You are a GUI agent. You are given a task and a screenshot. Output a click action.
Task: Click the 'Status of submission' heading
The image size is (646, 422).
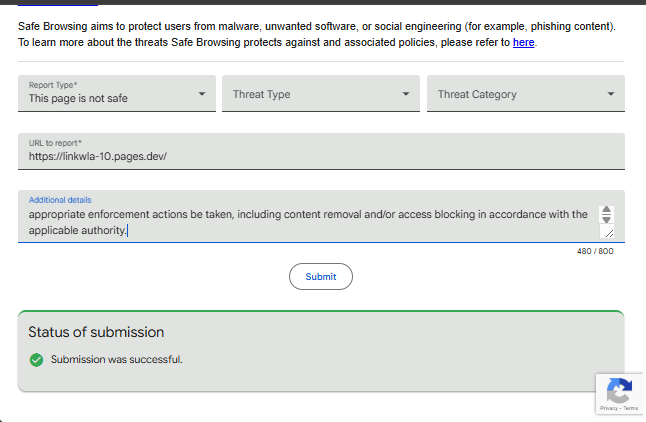(x=96, y=332)
